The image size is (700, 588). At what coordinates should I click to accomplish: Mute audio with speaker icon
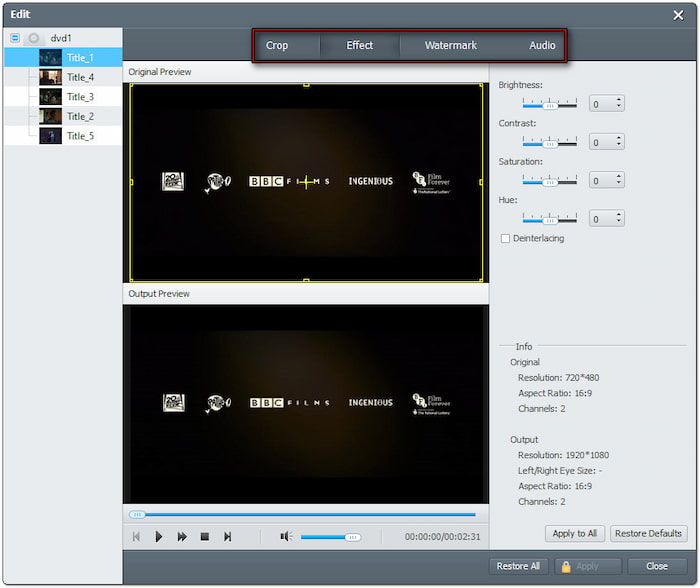tap(285, 537)
